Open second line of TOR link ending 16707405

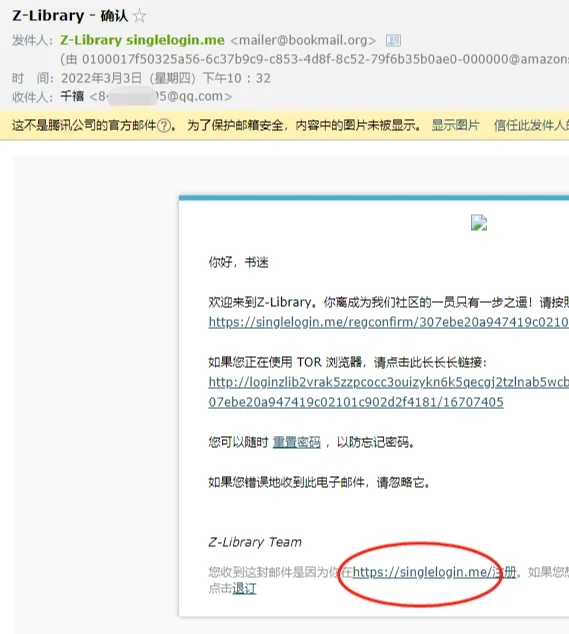(x=356, y=402)
